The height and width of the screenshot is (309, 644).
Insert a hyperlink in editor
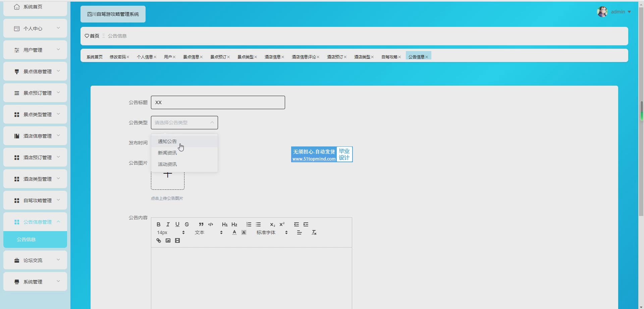tap(159, 240)
